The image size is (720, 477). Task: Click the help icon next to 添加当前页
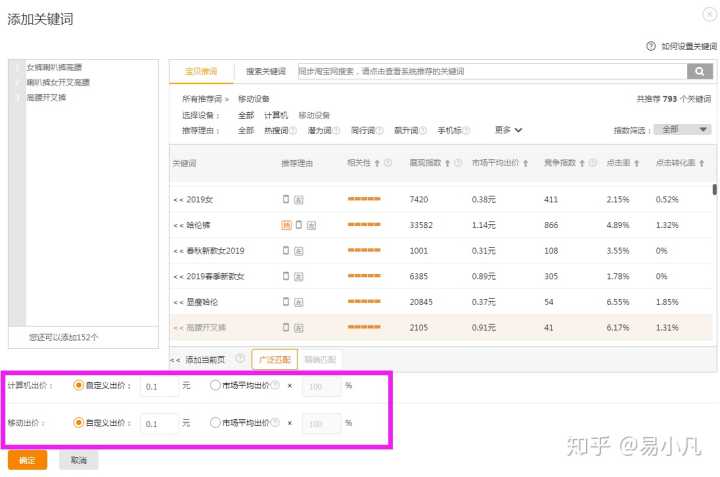(x=240, y=359)
